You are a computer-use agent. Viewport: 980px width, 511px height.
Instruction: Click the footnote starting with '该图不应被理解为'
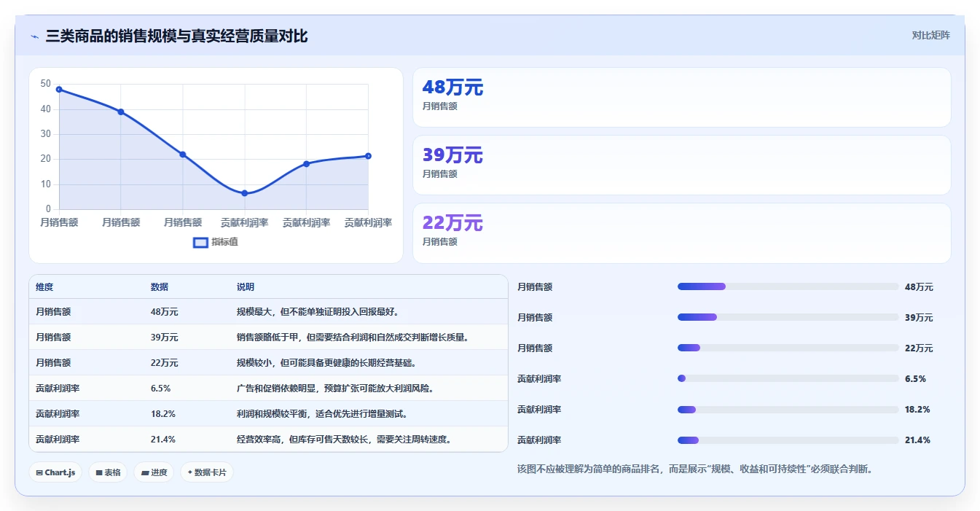(x=694, y=469)
